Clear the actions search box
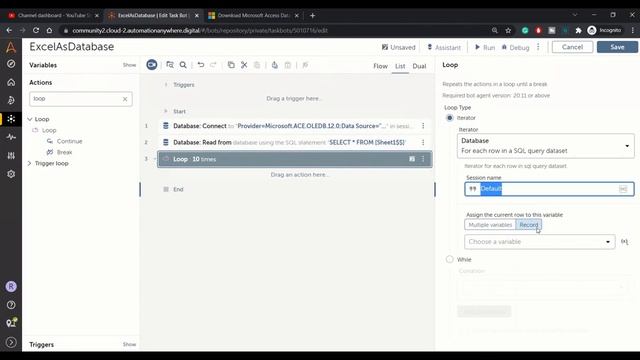The image size is (640, 360). coord(125,99)
